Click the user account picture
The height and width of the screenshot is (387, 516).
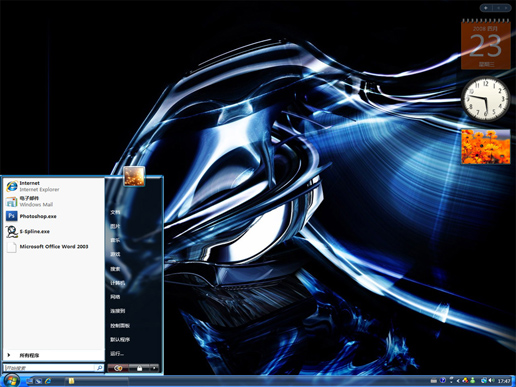click(x=134, y=176)
